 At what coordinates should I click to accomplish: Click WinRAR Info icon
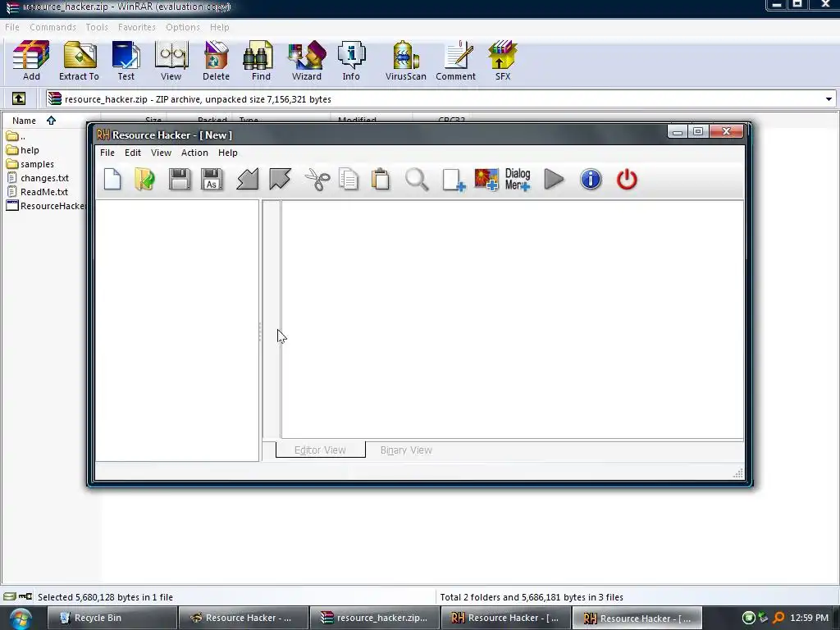(351, 61)
